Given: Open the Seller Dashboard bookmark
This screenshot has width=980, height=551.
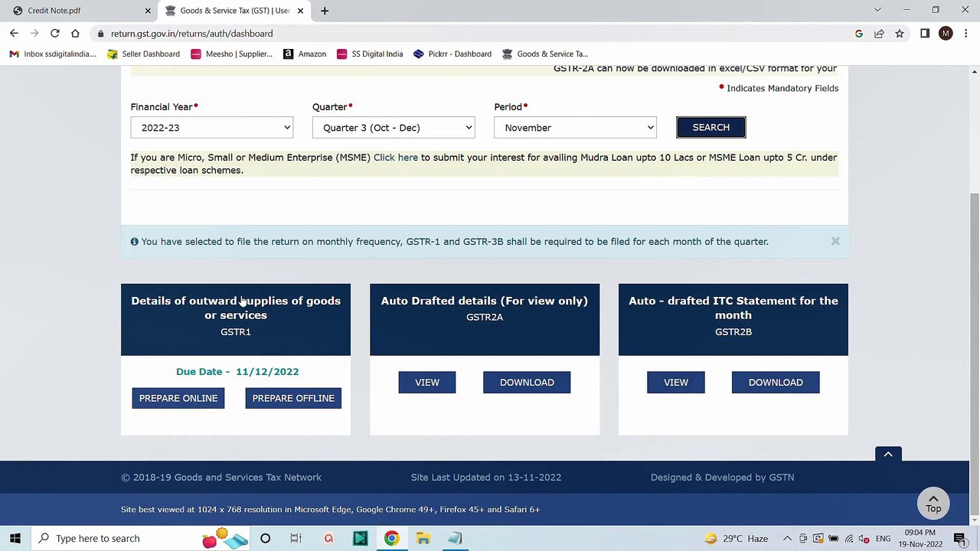Looking at the screenshot, I should (143, 54).
